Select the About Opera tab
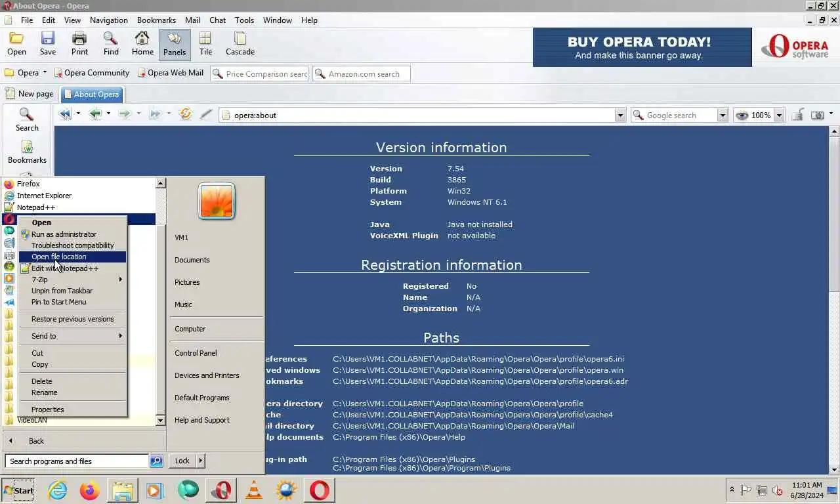 click(91, 94)
